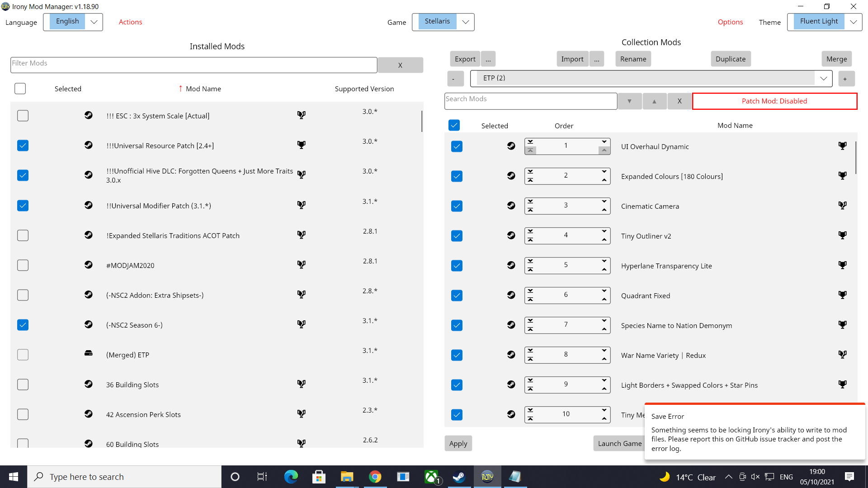Click the Filter Mods input field
This screenshot has width=868, height=488.
[193, 65]
